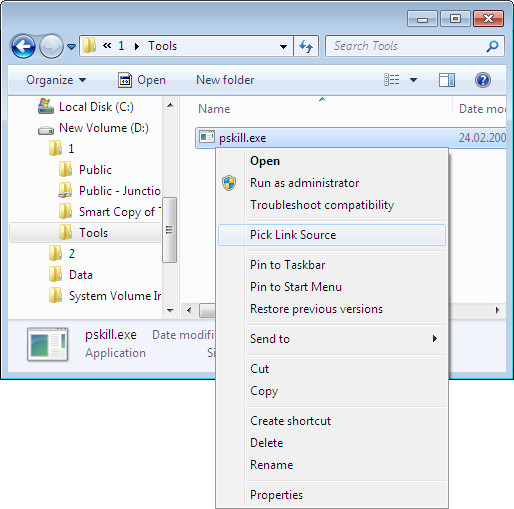Choose Run as administrator
This screenshot has width=514, height=509.
[304, 183]
